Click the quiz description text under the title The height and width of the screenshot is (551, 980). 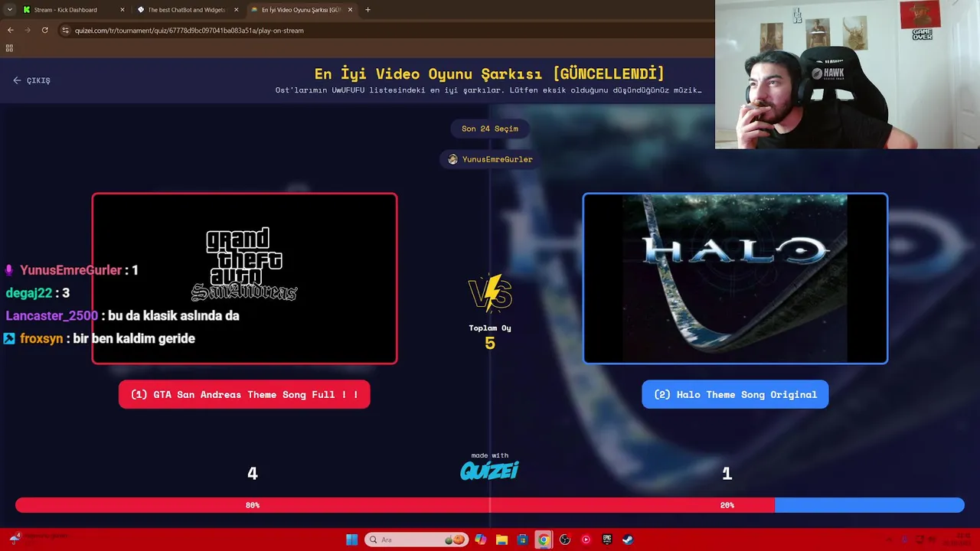pyautogui.click(x=488, y=90)
